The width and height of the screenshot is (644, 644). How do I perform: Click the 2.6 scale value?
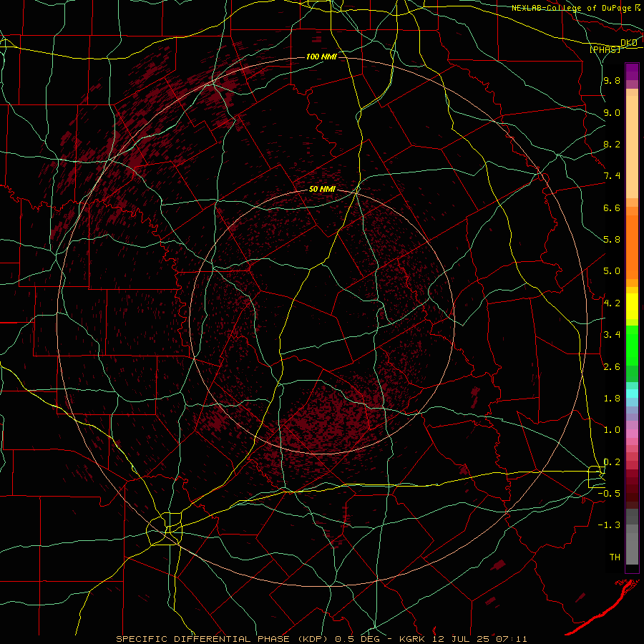612,367
